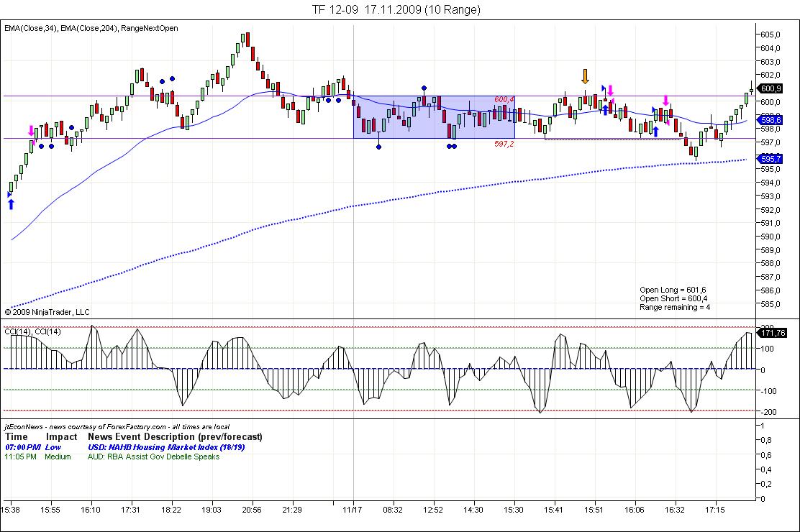Viewport: 800px width, 532px height.
Task: Click the red 597,2 range low label
Action: (504, 144)
